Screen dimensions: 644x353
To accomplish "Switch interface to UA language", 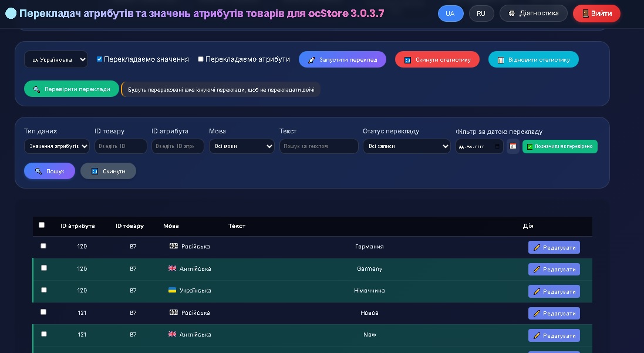I will (450, 14).
